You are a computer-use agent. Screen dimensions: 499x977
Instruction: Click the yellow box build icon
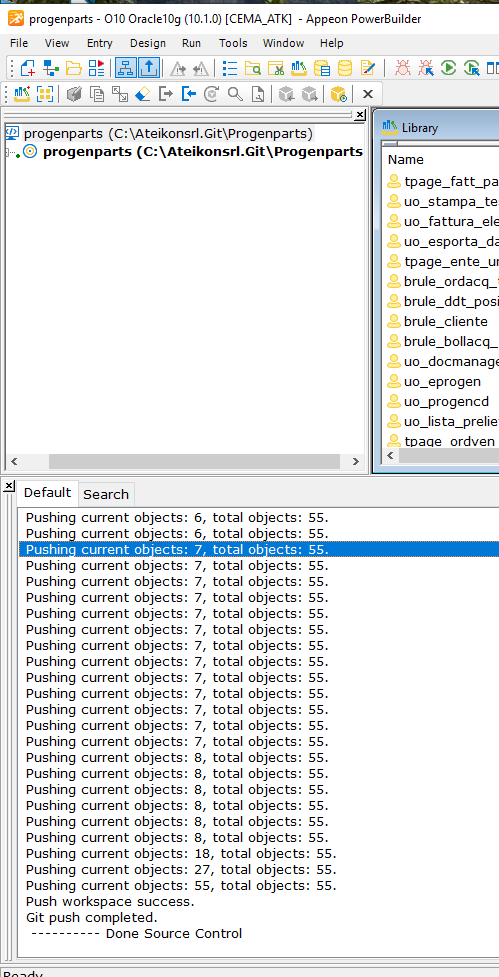(x=338, y=94)
